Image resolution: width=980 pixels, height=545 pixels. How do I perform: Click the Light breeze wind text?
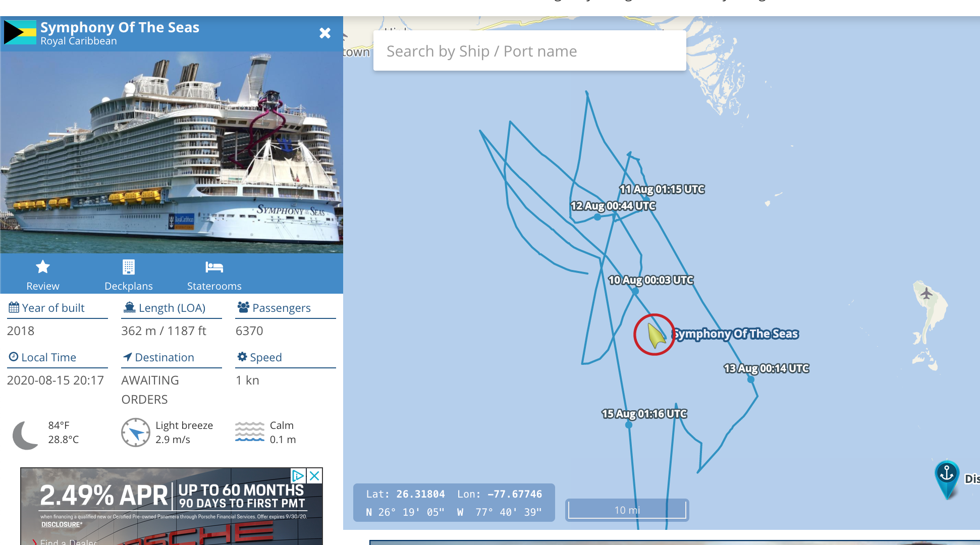tap(184, 425)
